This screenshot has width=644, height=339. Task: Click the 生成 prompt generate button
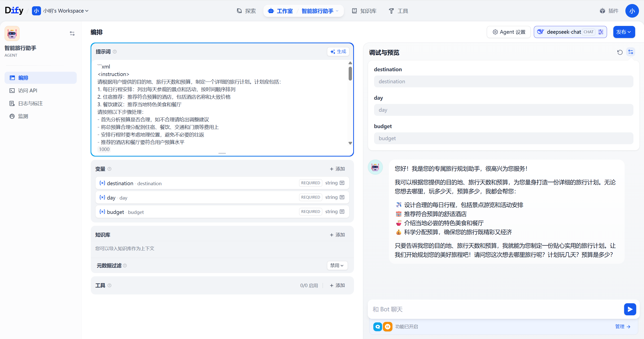(x=338, y=52)
